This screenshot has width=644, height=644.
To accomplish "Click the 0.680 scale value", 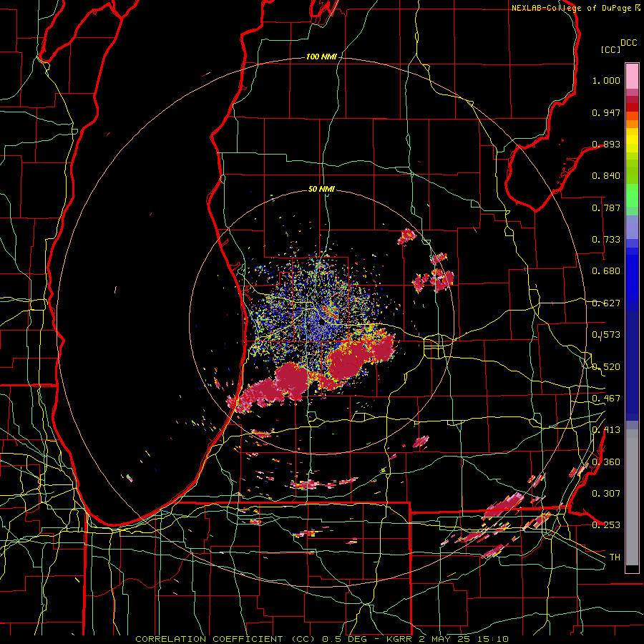I will click(606, 271).
